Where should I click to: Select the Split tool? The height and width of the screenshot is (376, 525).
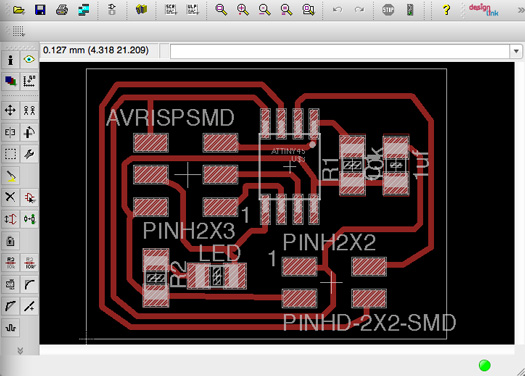pos(10,306)
